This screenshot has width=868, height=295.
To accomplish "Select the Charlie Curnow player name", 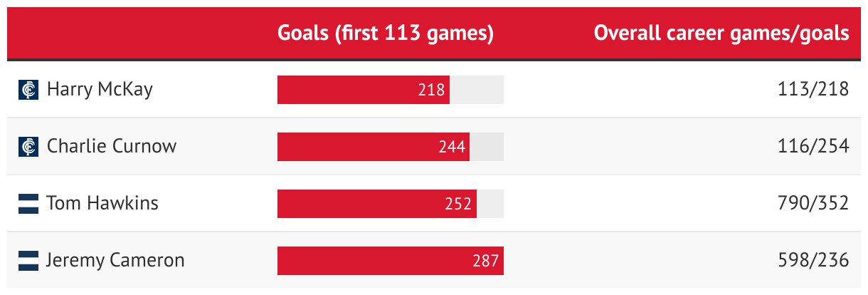I will click(x=112, y=147).
